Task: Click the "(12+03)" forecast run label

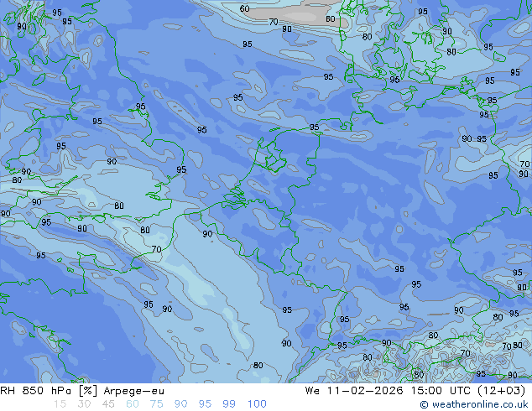Action: pyautogui.click(x=502, y=391)
